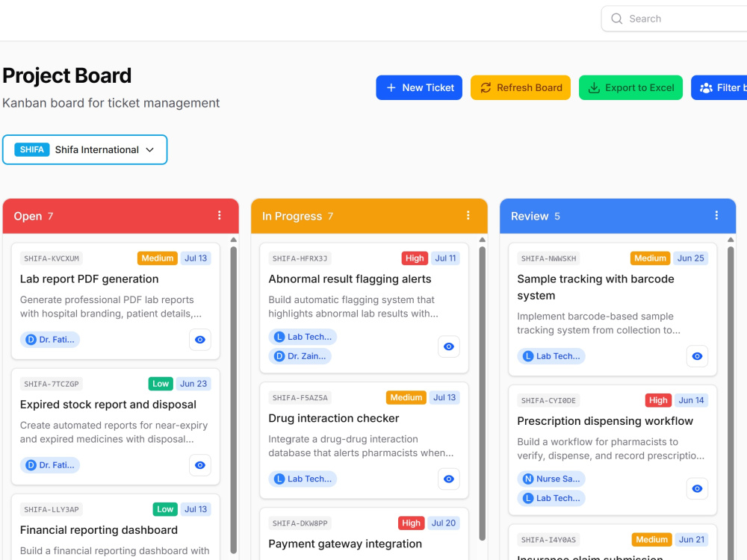Open In Progress column three-dot menu
This screenshot has height=560, width=747.
[x=468, y=215]
